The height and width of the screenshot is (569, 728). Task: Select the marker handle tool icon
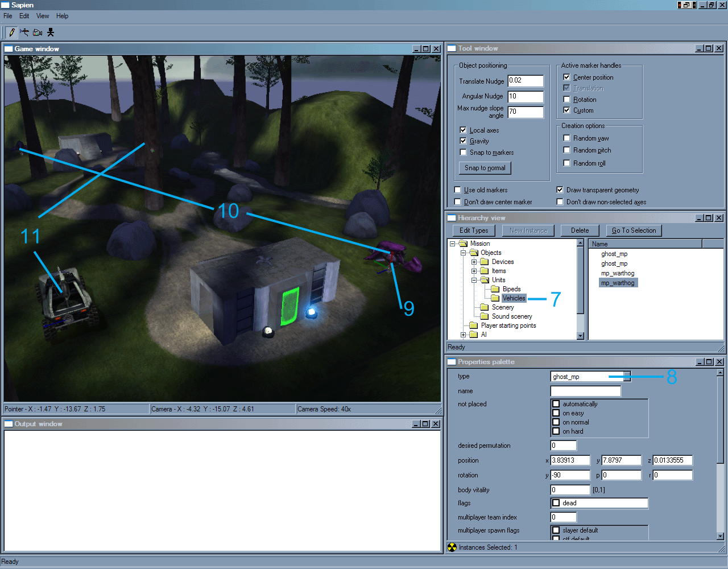tap(24, 32)
